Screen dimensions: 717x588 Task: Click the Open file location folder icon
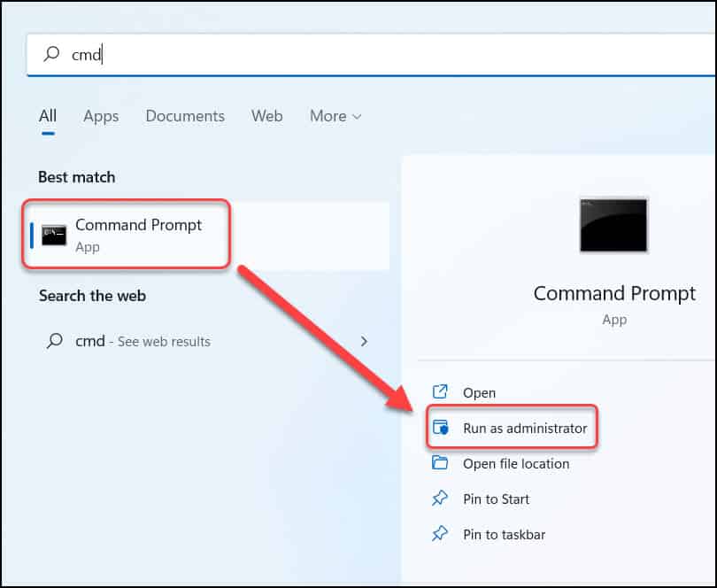(440, 463)
